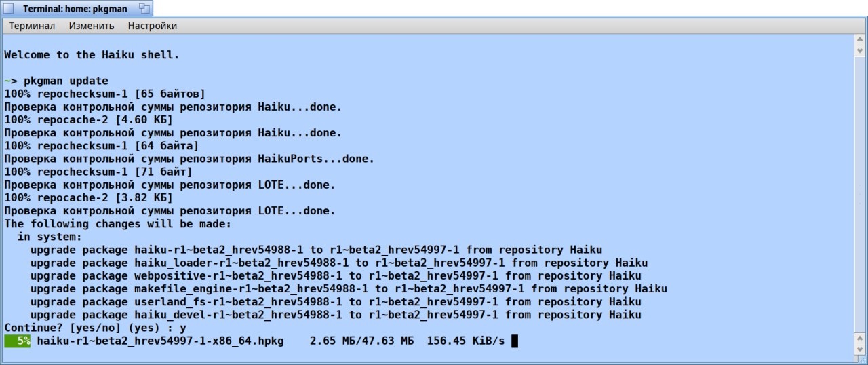This screenshot has width=868, height=365.
Task: Open the Настройки menu
Action: point(153,26)
